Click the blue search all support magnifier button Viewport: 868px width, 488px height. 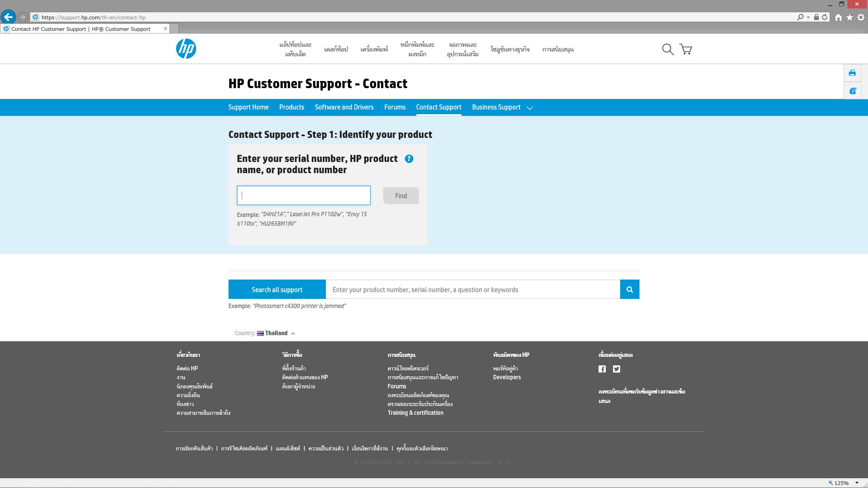(630, 289)
